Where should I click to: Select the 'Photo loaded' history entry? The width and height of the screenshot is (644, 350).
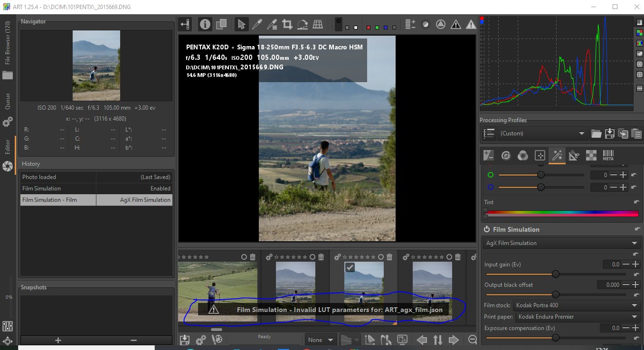[x=58, y=177]
